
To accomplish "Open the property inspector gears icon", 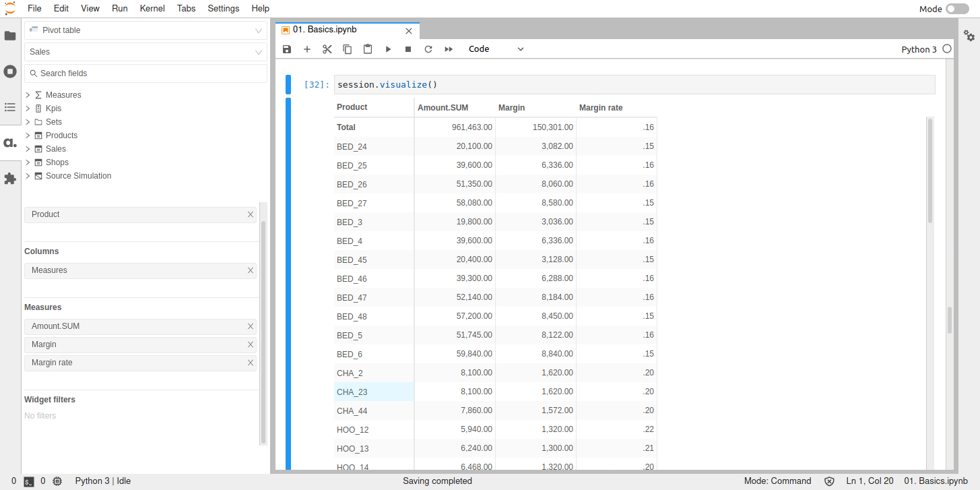I will click(x=969, y=36).
